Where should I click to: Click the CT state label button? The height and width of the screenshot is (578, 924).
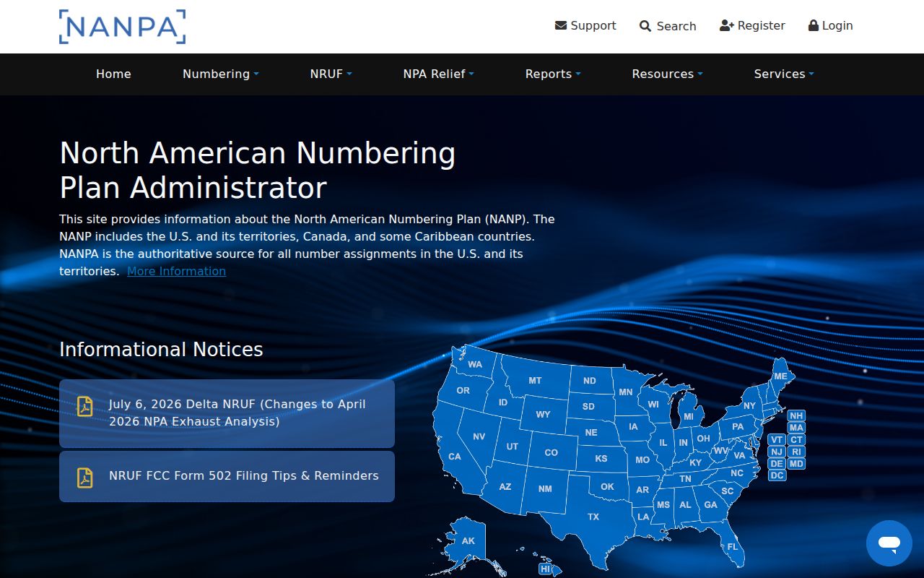796,439
